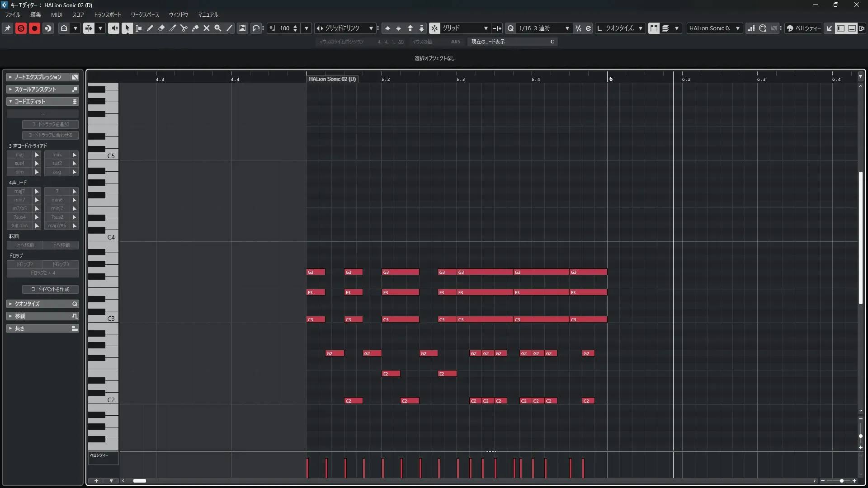Toggle acoustic feedback speaker button
This screenshot has width=868, height=488.
[113, 28]
